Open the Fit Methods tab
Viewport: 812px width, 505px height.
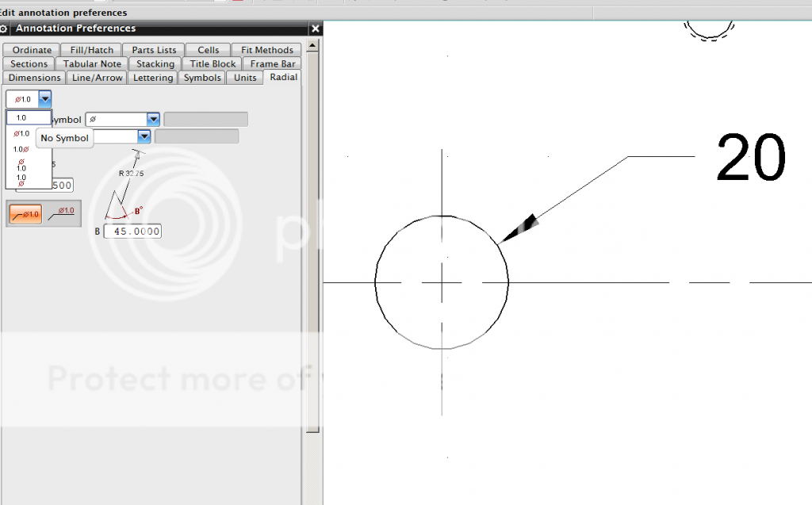click(266, 50)
